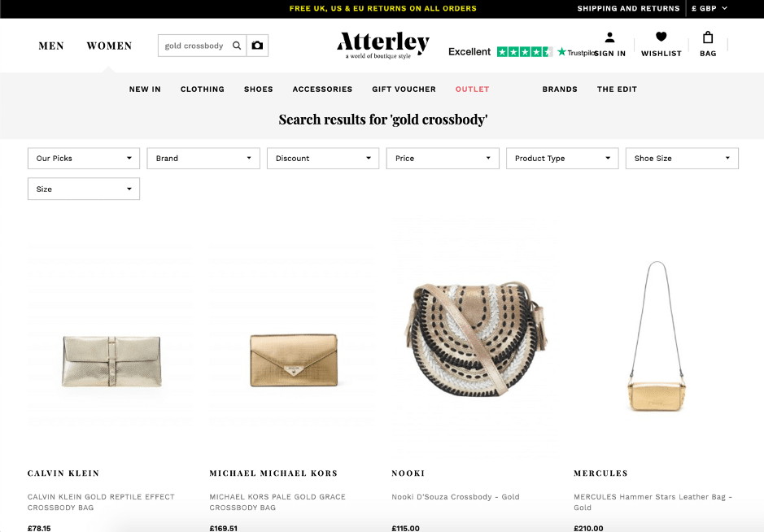Expand the Discount filter dropdown
The height and width of the screenshot is (532, 764).
pyautogui.click(x=323, y=159)
